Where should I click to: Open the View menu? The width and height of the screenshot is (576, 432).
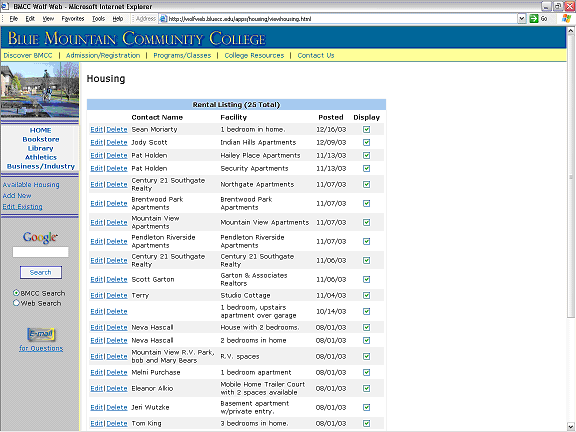(48, 18)
